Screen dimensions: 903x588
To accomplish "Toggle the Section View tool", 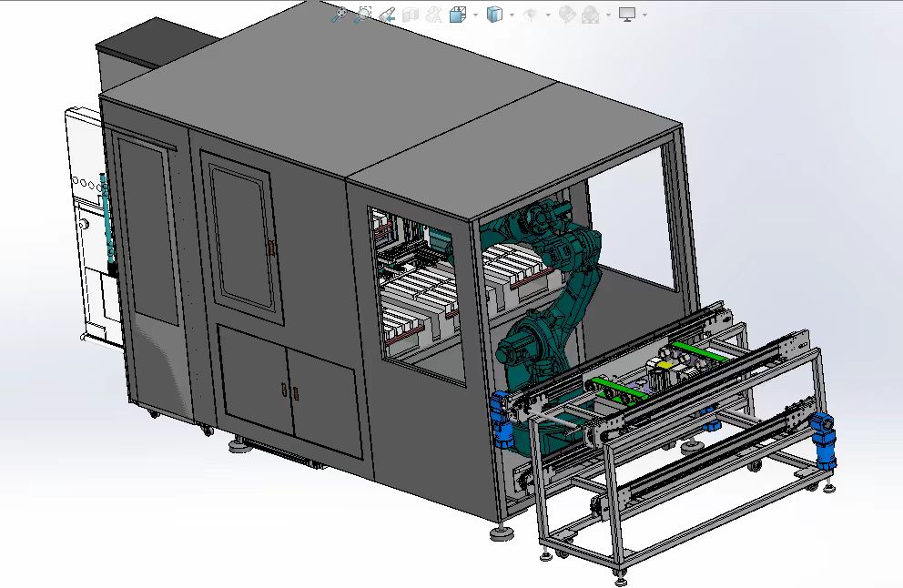I will 410,15.
